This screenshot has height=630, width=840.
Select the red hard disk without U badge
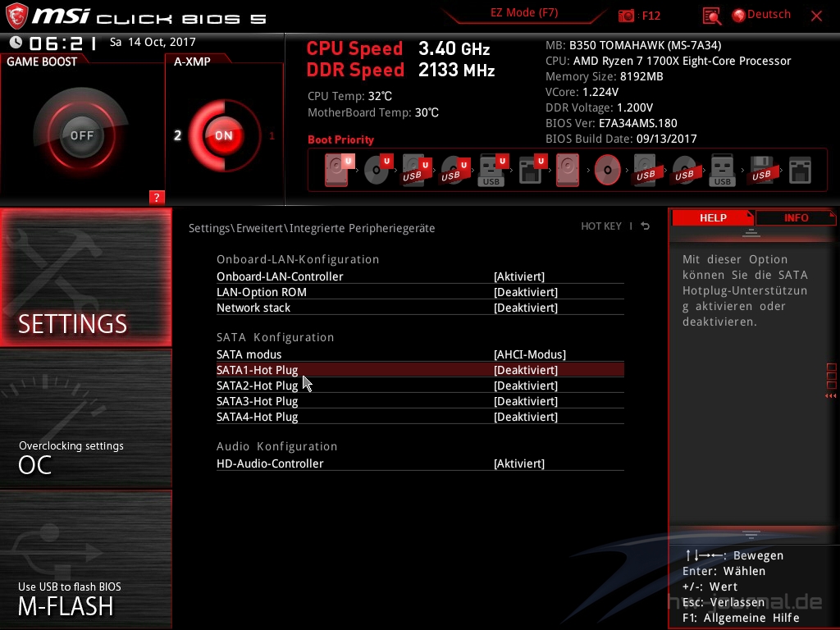click(568, 170)
